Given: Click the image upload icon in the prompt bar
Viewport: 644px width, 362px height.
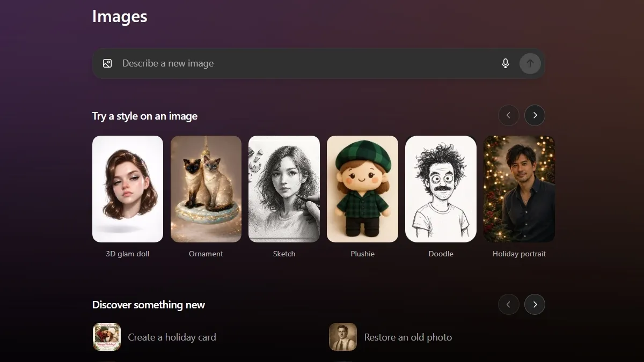Looking at the screenshot, I should coord(107,63).
